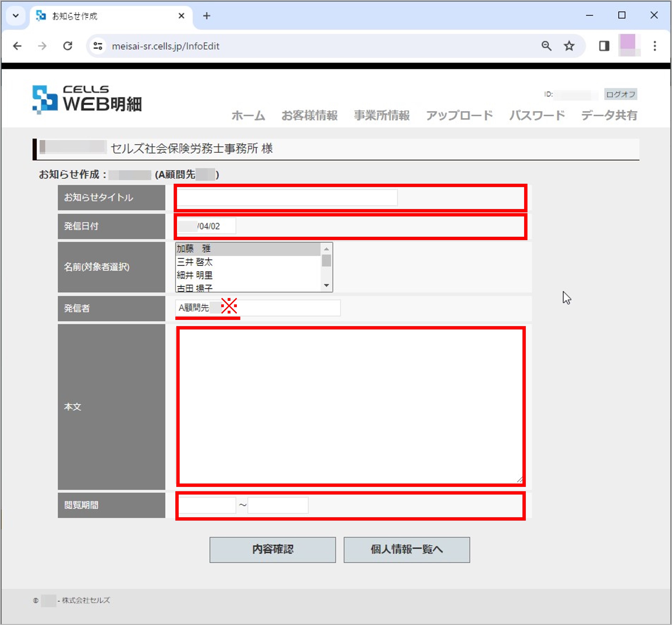Reload the current page
The image size is (672, 625).
[x=68, y=46]
